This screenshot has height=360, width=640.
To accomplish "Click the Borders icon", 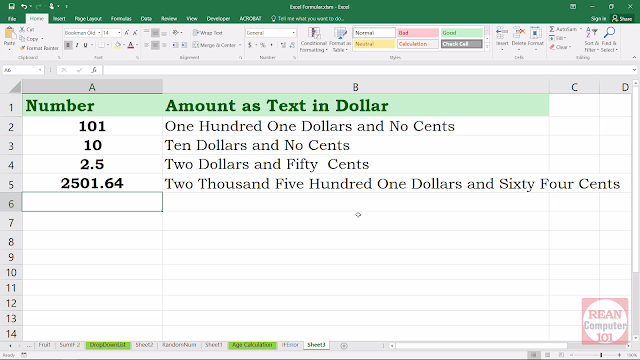I will [101, 45].
